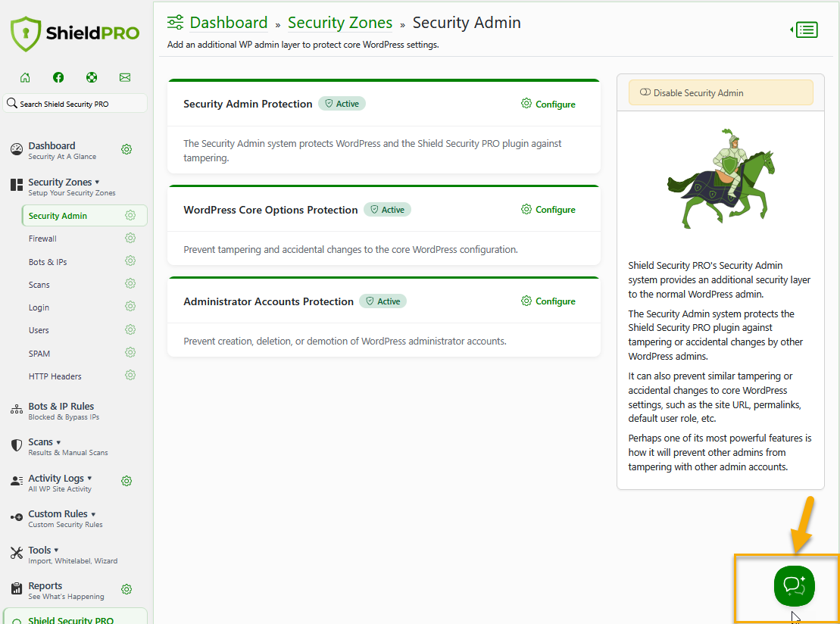Click Active badge on Administrator Accounts Protection
This screenshot has height=624, width=840.
[383, 301]
